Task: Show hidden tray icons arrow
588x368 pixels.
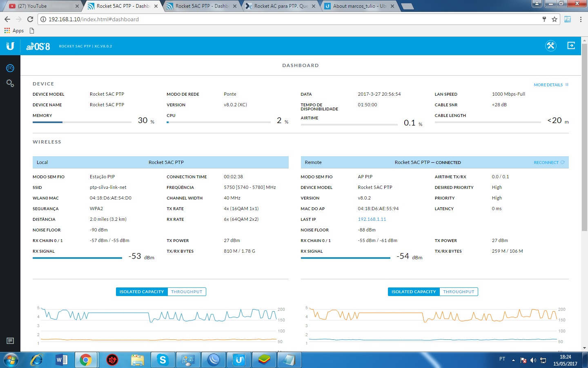Action: 513,360
